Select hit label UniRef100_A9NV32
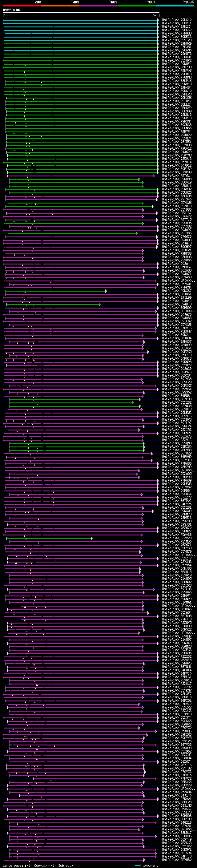Image resolution: width=197 pixels, height=868 pixels. coord(177,189)
